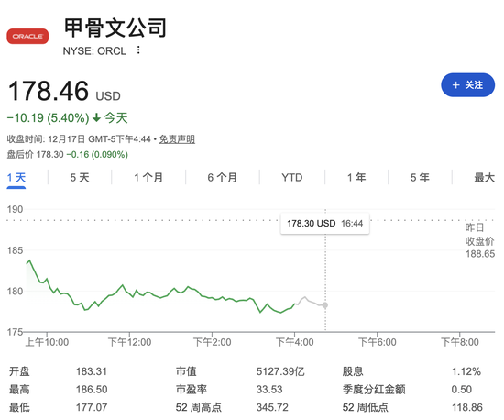Image resolution: width=504 pixels, height=420 pixels.
Task: Click the 股息 value 1.12%
Action: (466, 371)
